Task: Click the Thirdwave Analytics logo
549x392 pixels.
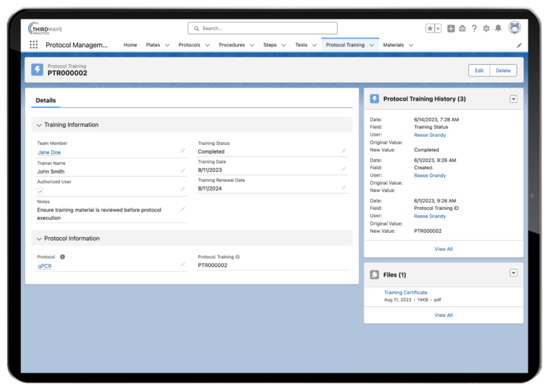Action: pos(45,29)
